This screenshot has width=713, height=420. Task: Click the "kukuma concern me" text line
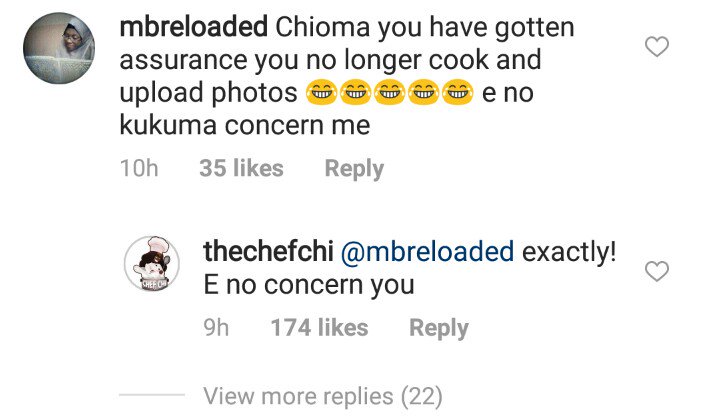tap(245, 127)
